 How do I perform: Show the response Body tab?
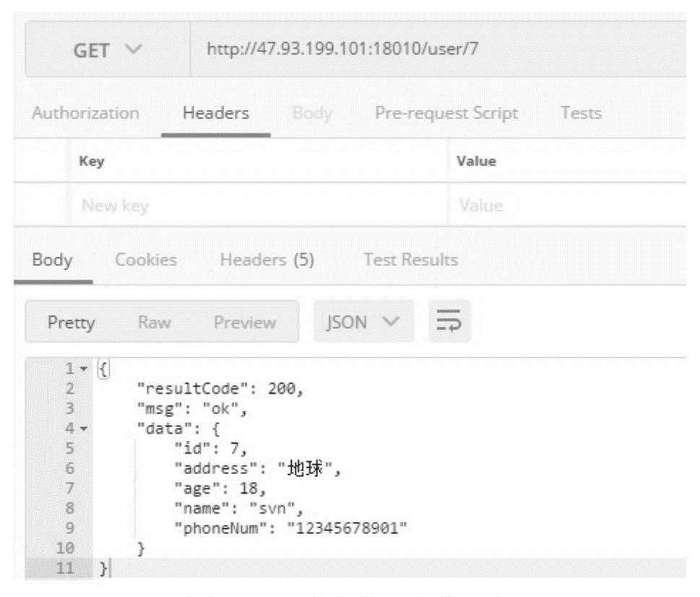(x=52, y=259)
